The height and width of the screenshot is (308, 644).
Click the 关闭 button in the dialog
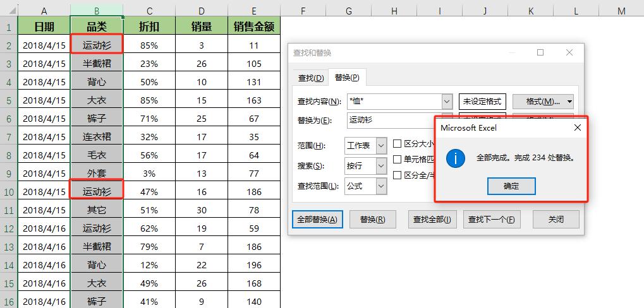[556, 220]
